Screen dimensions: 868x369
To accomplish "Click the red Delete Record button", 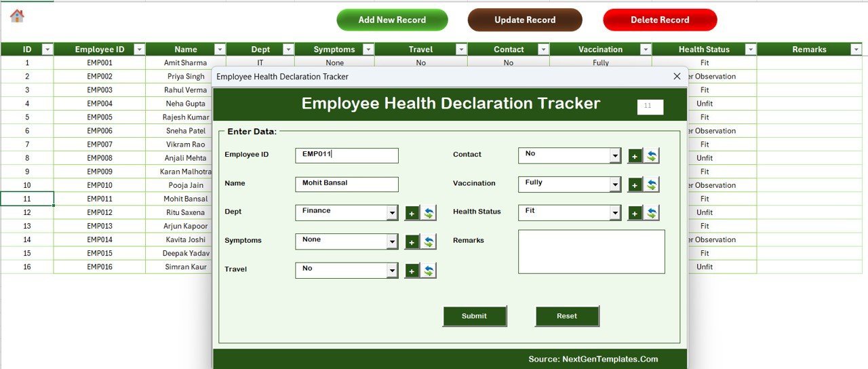I will pos(659,20).
